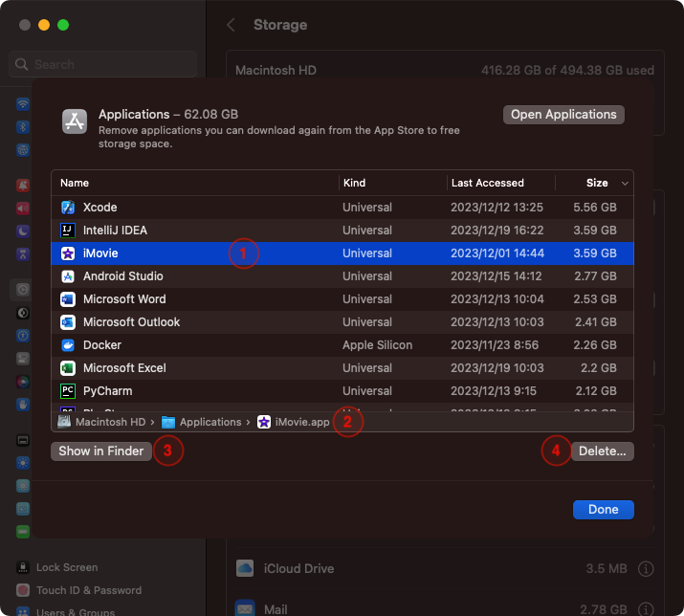Click Open Applications button
684x616 pixels.
[x=563, y=115]
